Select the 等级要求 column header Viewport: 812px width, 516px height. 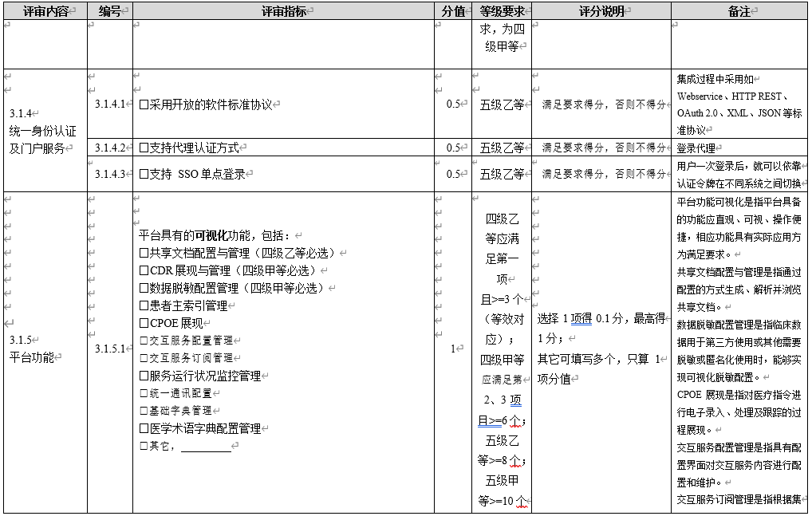point(502,11)
